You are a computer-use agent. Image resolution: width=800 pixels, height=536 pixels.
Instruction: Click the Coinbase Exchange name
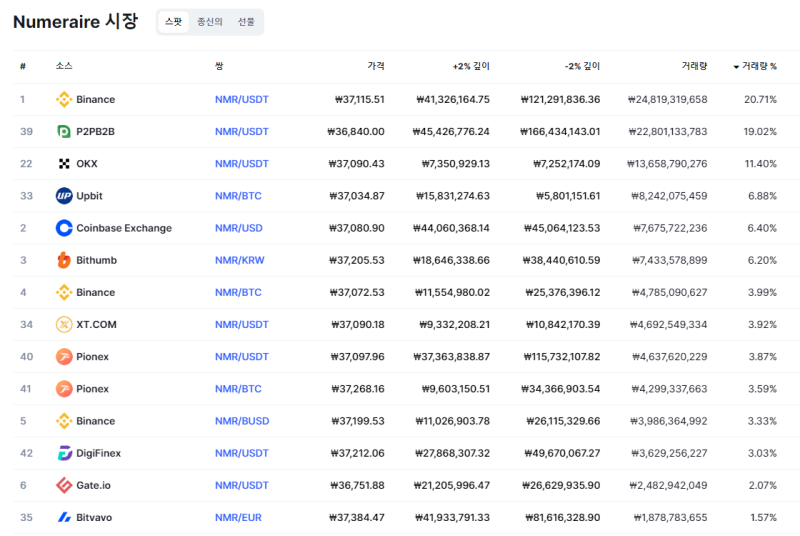point(124,228)
